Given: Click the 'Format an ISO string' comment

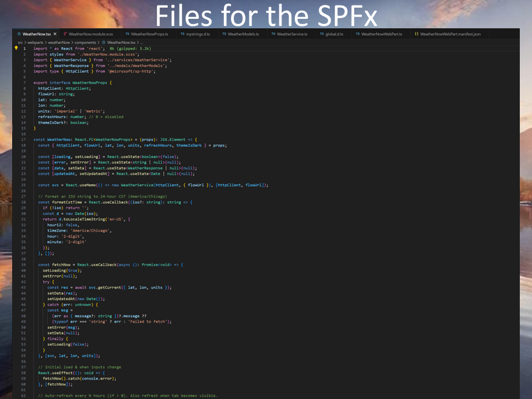Looking at the screenshot, I should [103, 196].
